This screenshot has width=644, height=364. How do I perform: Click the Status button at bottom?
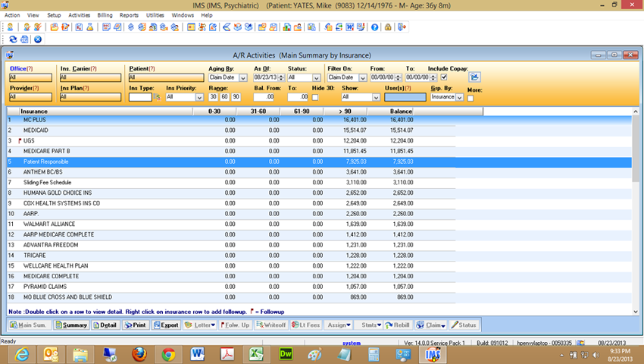pyautogui.click(x=464, y=325)
